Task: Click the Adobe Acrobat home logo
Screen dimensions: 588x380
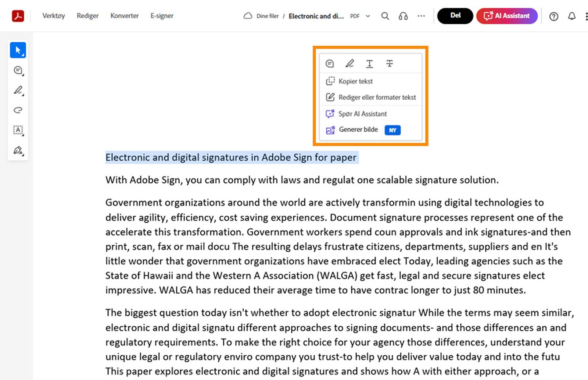Action: (18, 16)
